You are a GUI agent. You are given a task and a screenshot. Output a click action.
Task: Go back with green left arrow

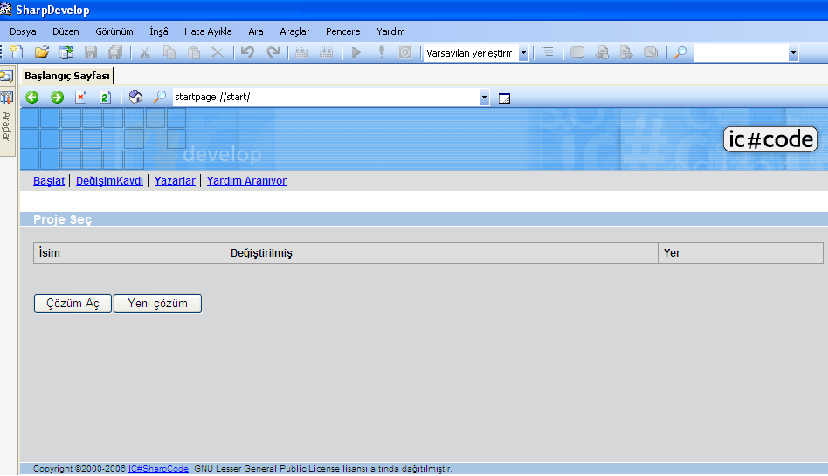32,97
